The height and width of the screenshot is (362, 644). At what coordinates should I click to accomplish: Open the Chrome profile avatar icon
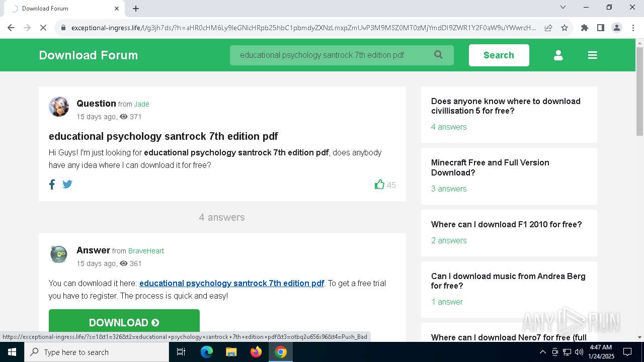coord(617,28)
